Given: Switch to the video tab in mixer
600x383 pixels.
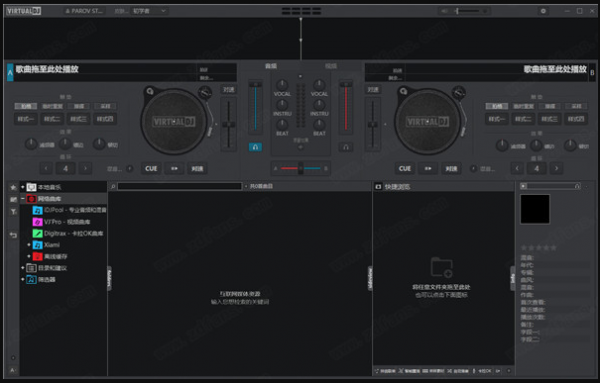Looking at the screenshot, I should tap(331, 66).
